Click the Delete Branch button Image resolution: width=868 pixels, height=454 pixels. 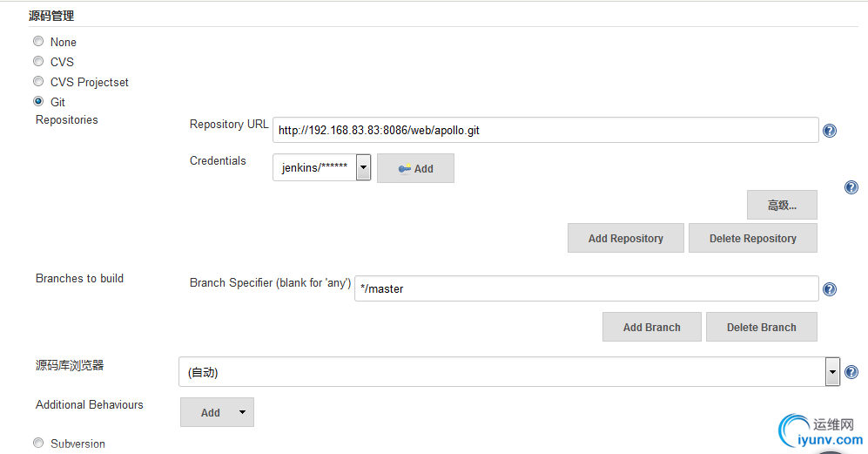[761, 327]
